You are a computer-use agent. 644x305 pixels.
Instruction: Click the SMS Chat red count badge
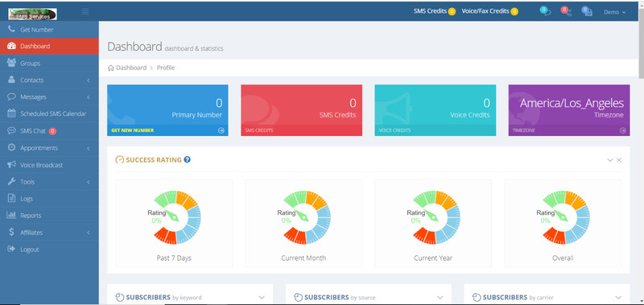[x=52, y=131]
